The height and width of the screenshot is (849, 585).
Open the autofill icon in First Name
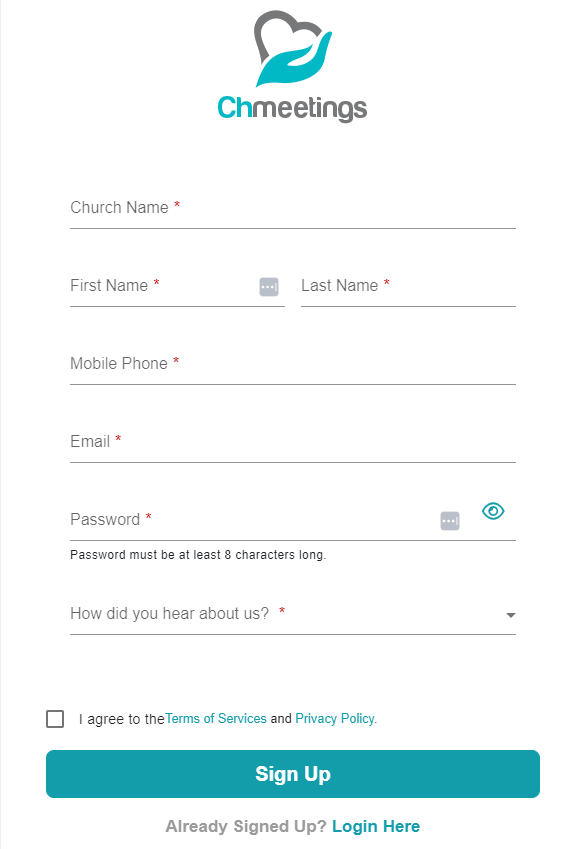[269, 287]
